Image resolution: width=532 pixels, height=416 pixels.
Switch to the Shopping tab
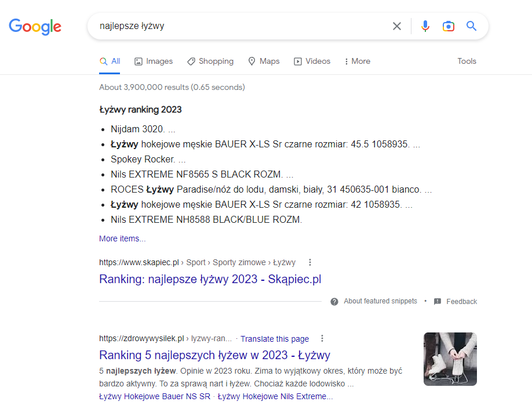point(210,61)
